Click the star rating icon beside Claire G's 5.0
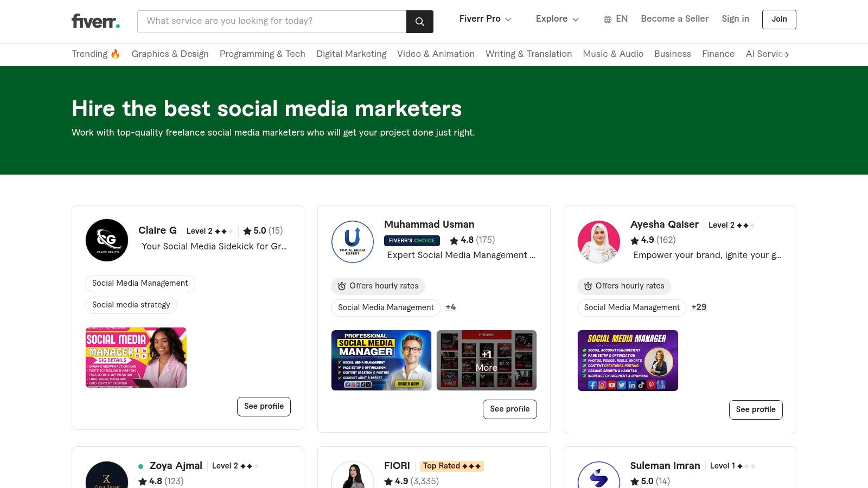Screen dimensions: 868x488 248,230
